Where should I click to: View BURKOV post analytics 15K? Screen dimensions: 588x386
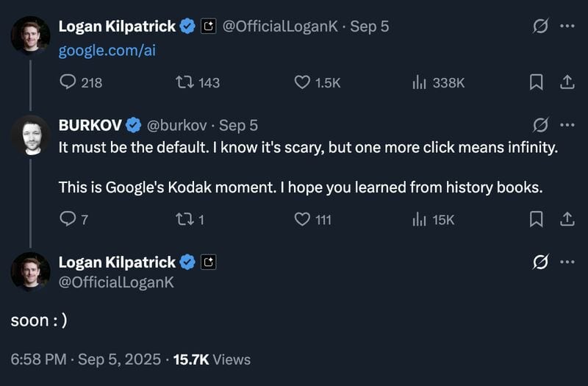419,219
